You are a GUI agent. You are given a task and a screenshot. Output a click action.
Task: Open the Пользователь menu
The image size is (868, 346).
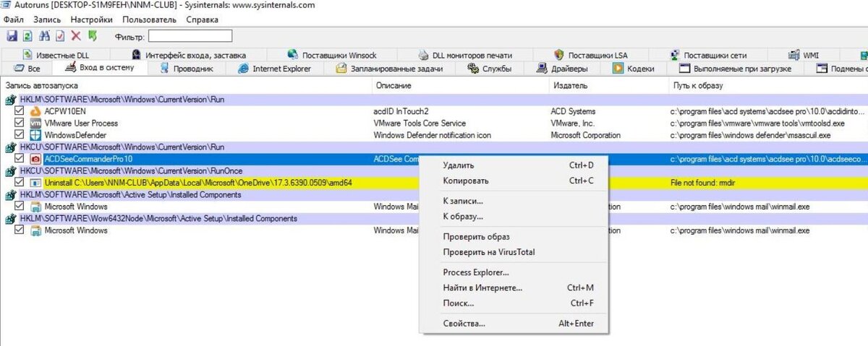pos(149,20)
